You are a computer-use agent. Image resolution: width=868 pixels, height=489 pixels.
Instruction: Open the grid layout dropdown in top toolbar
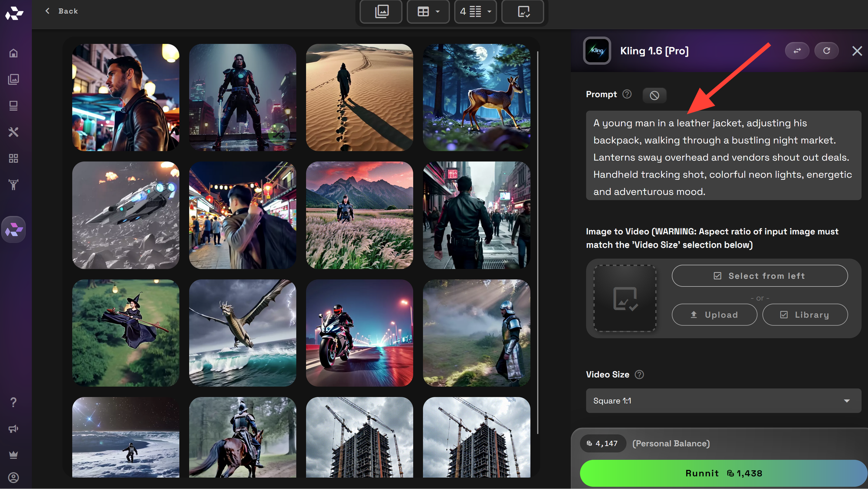pos(428,12)
